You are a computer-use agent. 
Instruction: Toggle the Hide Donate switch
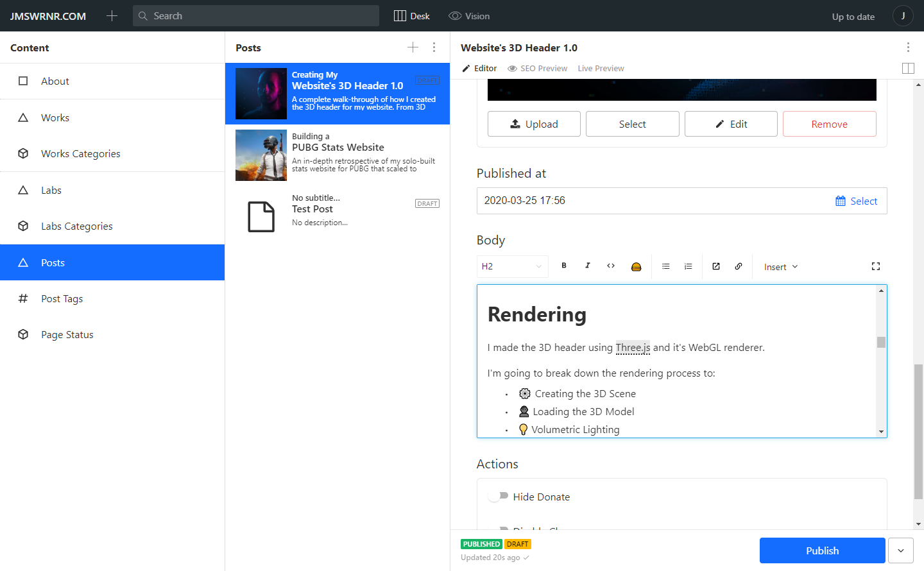(x=498, y=496)
